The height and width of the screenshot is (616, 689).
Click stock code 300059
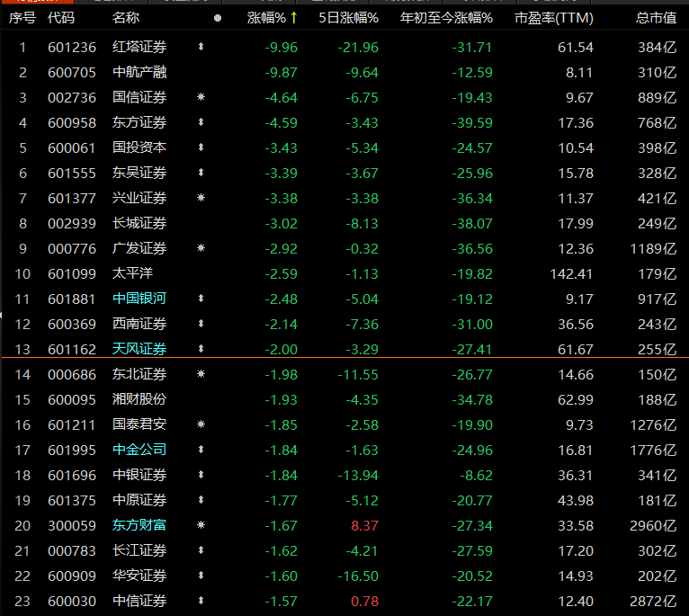coord(72,526)
